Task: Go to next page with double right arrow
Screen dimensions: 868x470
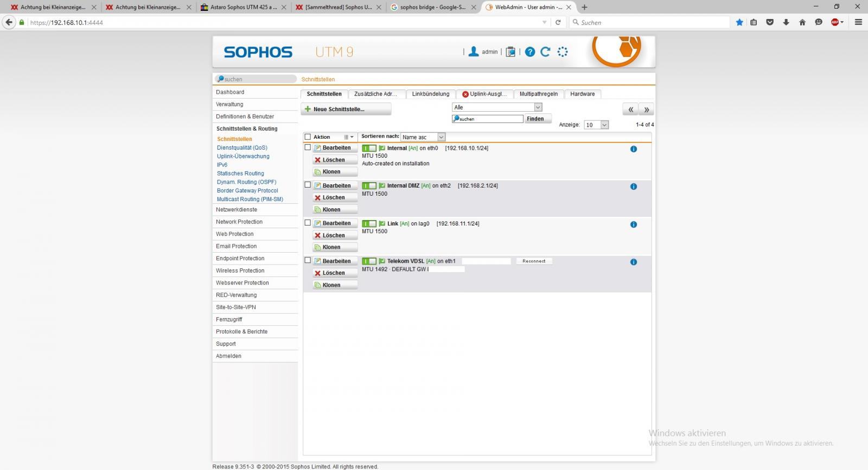Action: [646, 110]
